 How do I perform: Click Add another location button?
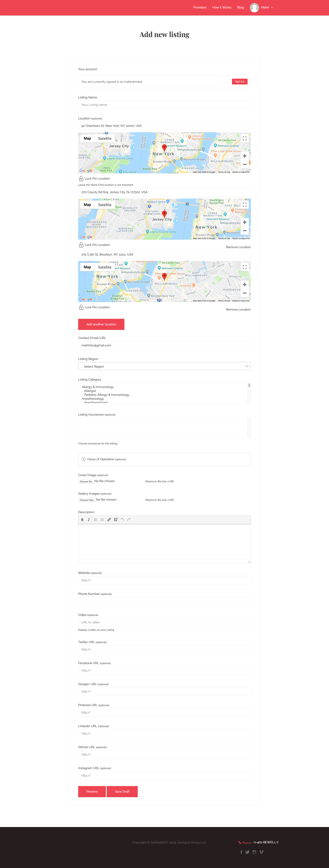coord(101,324)
